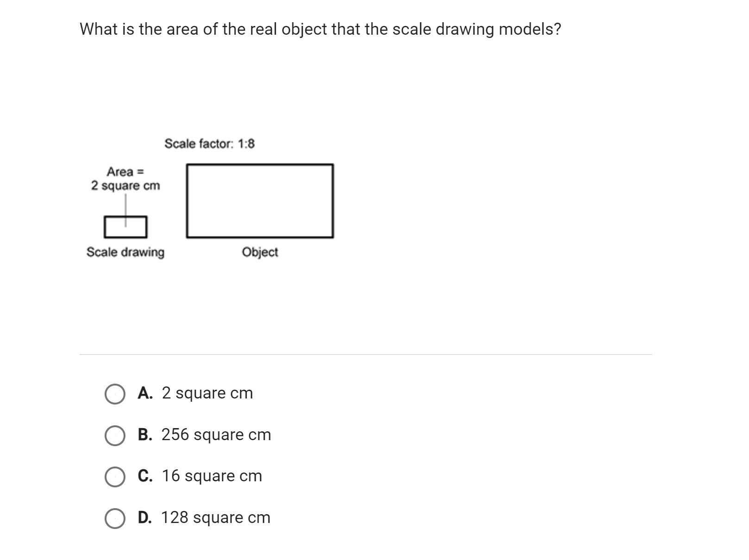Choose radio button for answer C
Image resolution: width=749 pixels, height=560 pixels.
[x=114, y=477]
